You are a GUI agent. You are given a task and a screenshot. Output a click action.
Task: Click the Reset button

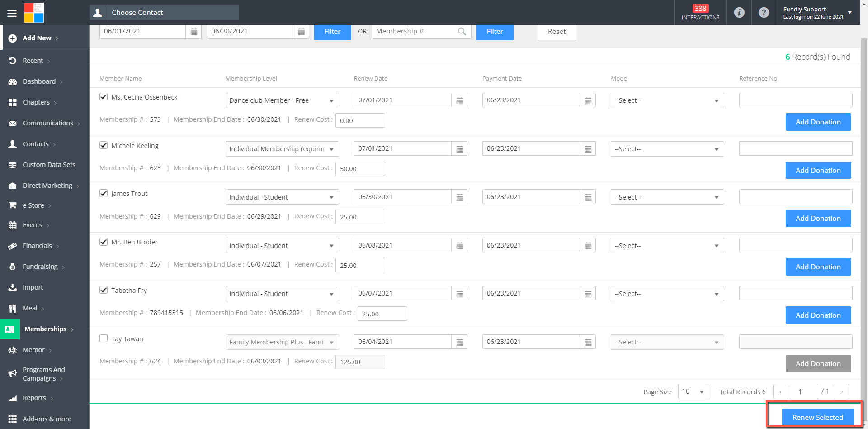click(x=557, y=32)
